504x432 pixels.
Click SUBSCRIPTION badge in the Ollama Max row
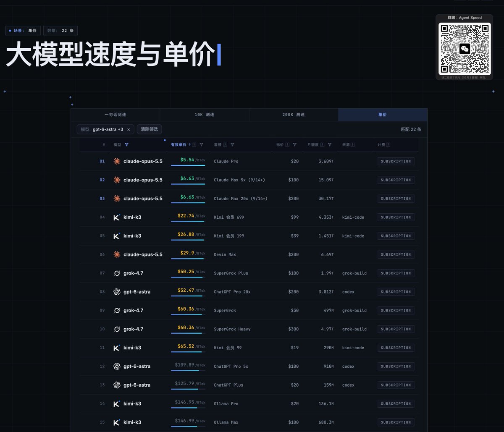tap(396, 422)
